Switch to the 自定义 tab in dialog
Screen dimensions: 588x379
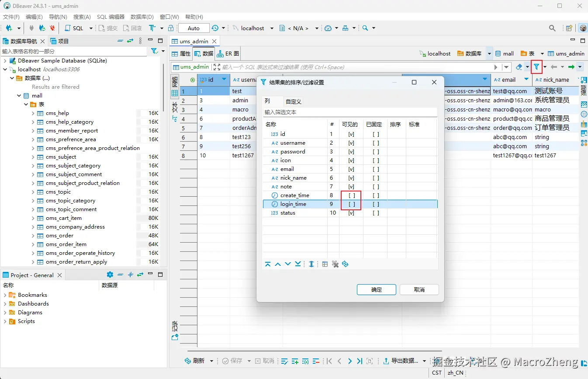pyautogui.click(x=294, y=101)
